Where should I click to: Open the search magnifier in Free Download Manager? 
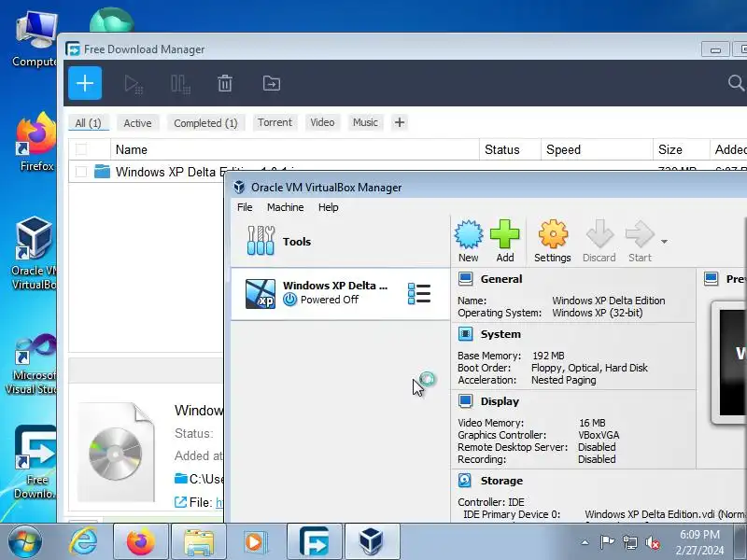pyautogui.click(x=736, y=83)
